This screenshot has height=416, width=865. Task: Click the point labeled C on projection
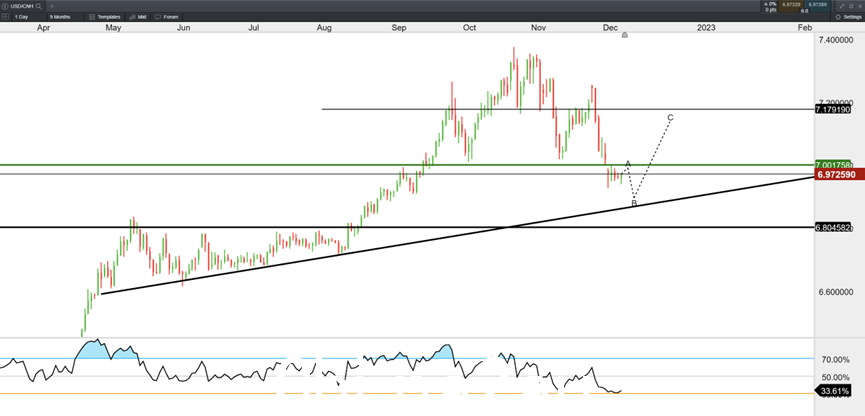pyautogui.click(x=670, y=117)
